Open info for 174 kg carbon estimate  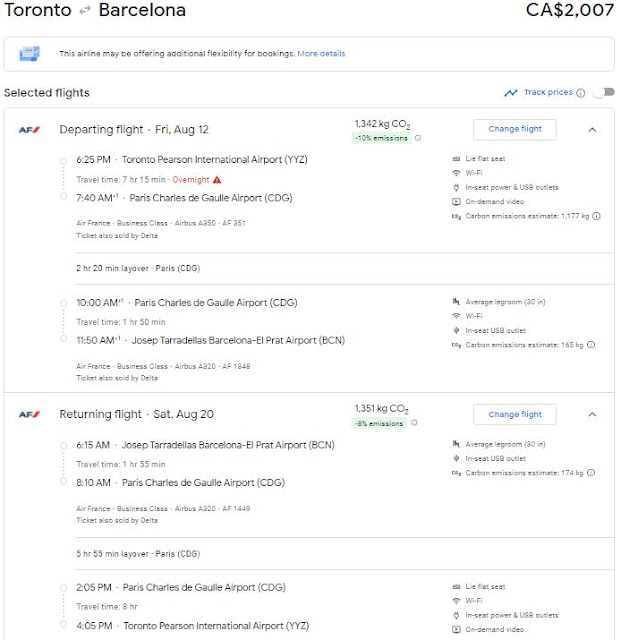pyautogui.click(x=591, y=473)
